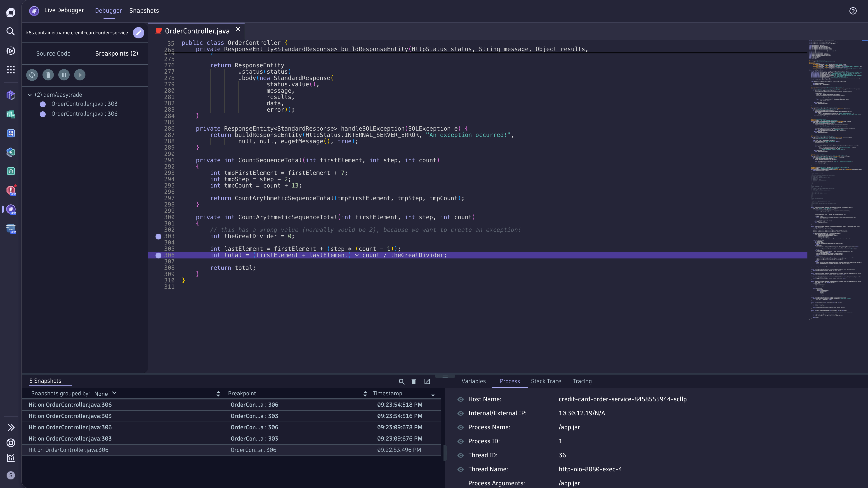Open the apps grid in the sidebar
The width and height of the screenshot is (868, 488).
[10, 70]
